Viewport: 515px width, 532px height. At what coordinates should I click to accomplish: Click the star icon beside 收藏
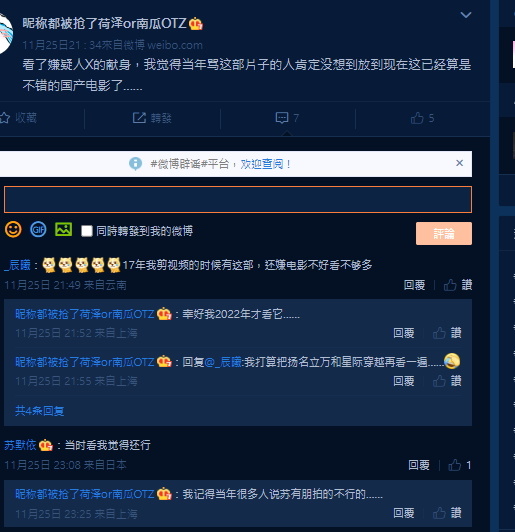(x=5, y=118)
